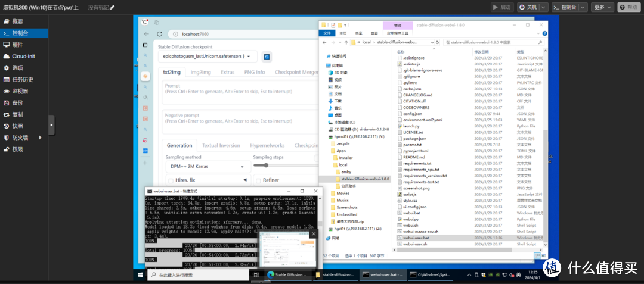Screen dimensions: 644x284
Task: Open 概要 summary in Proxmox sidebar
Action: 17,21
